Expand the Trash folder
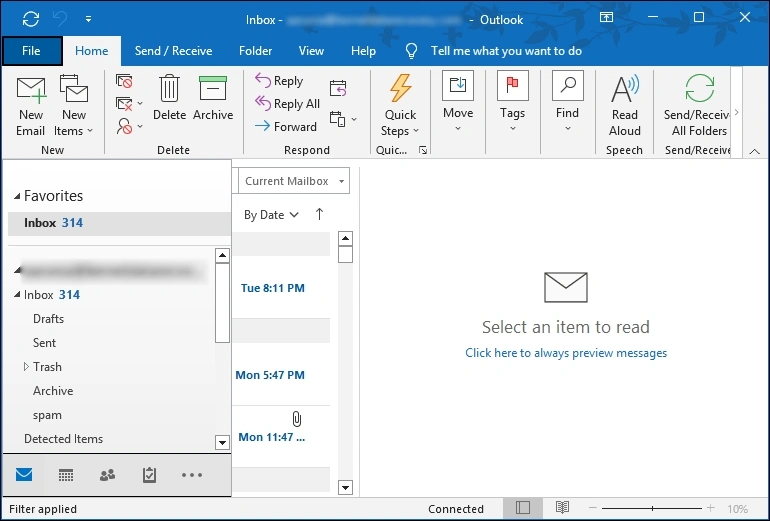The image size is (770, 521). pyautogui.click(x=26, y=367)
